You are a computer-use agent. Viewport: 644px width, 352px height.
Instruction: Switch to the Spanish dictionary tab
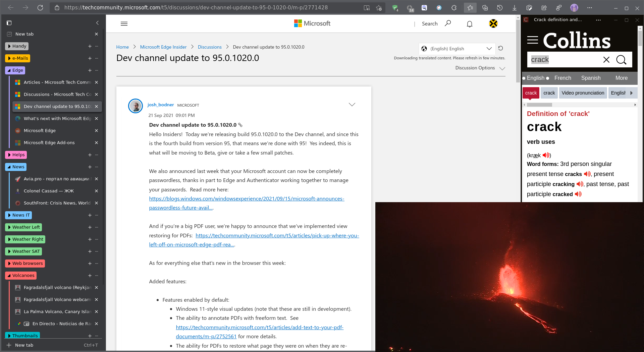(x=591, y=78)
